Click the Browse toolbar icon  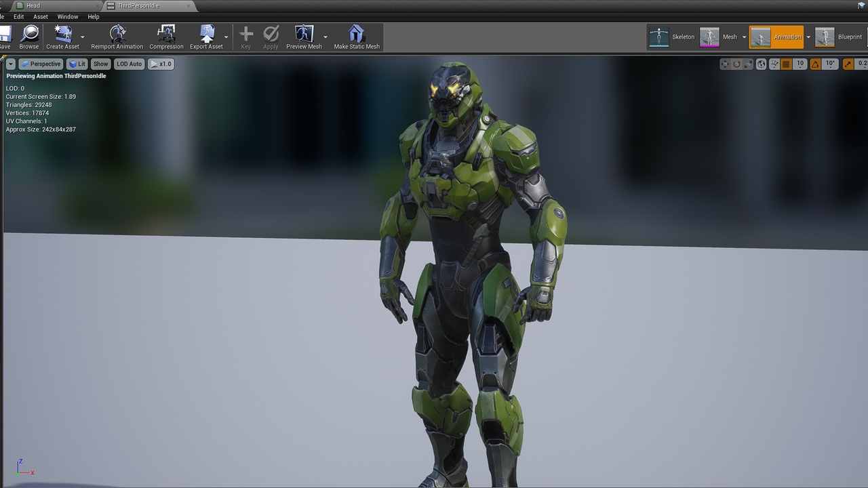[x=29, y=37]
